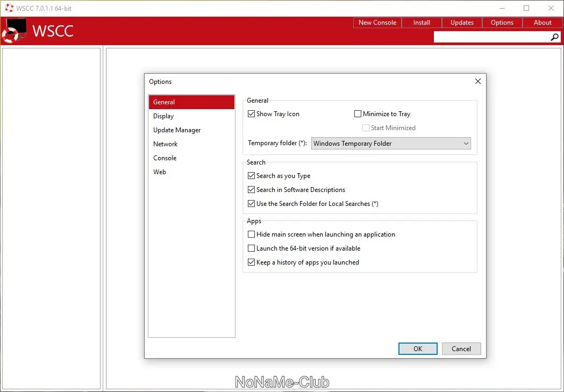Click the New Console button
564x392 pixels.
pos(377,23)
